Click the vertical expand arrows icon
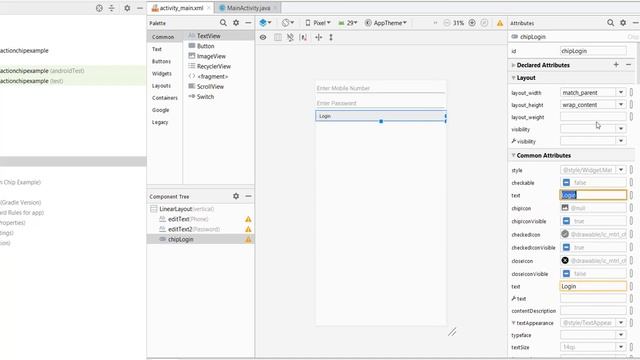 click(x=331, y=37)
